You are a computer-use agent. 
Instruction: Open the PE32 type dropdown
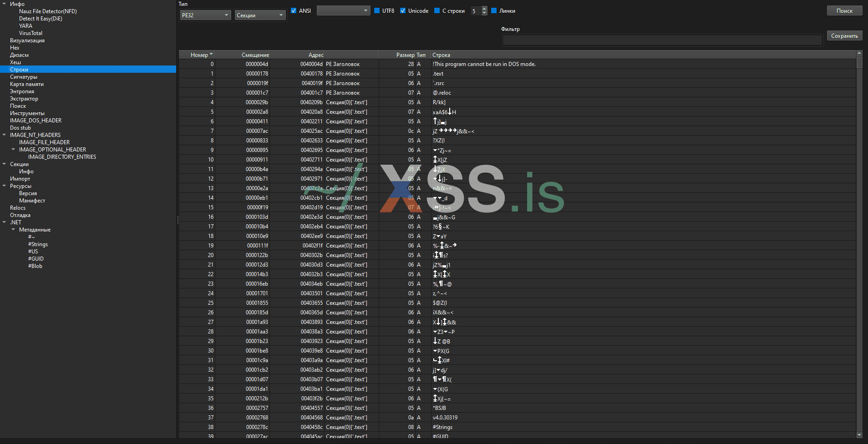click(205, 15)
